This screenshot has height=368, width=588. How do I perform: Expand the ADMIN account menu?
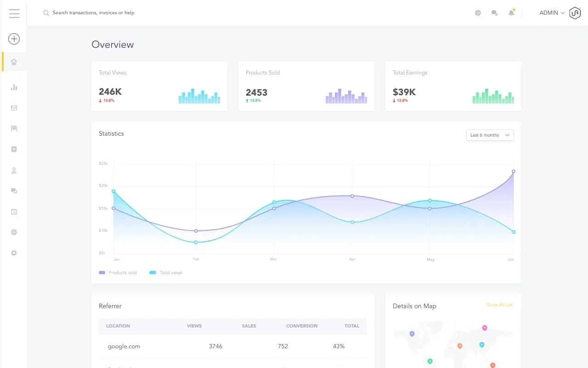click(x=551, y=12)
